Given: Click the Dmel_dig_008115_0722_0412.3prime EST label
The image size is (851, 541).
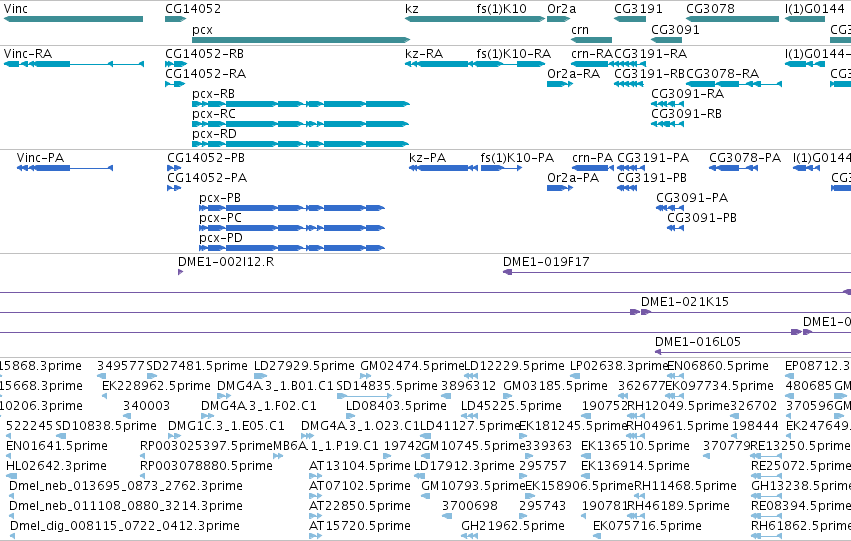Looking at the screenshot, I should pyautogui.click(x=125, y=526).
